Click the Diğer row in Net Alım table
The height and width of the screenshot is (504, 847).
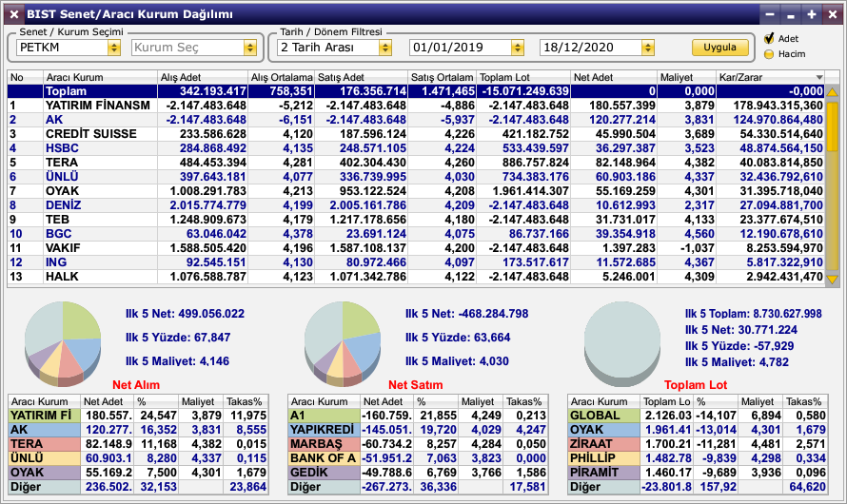(x=138, y=487)
